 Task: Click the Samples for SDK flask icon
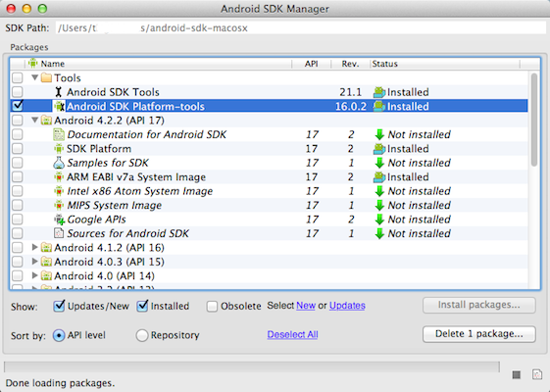59,163
